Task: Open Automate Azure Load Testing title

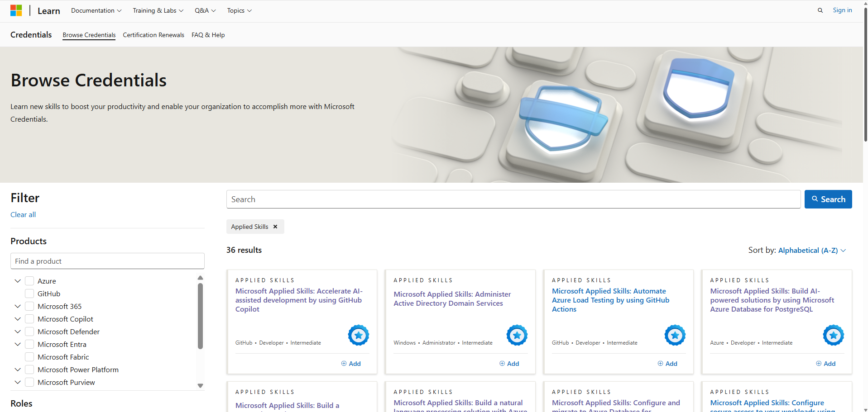Action: click(611, 300)
